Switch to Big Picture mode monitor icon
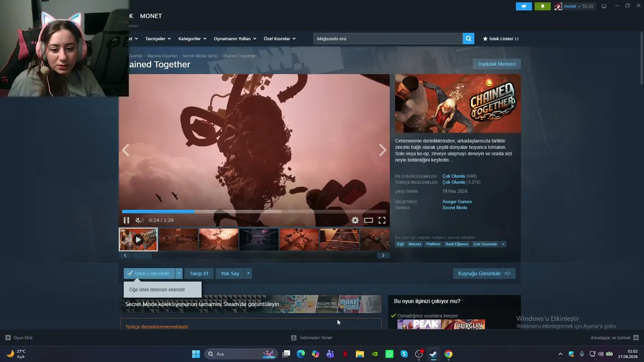The width and height of the screenshot is (644, 362). click(x=604, y=7)
